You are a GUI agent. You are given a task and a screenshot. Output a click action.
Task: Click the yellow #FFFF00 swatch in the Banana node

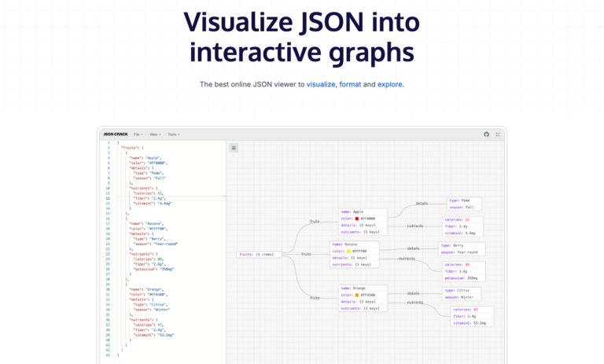[348, 251]
